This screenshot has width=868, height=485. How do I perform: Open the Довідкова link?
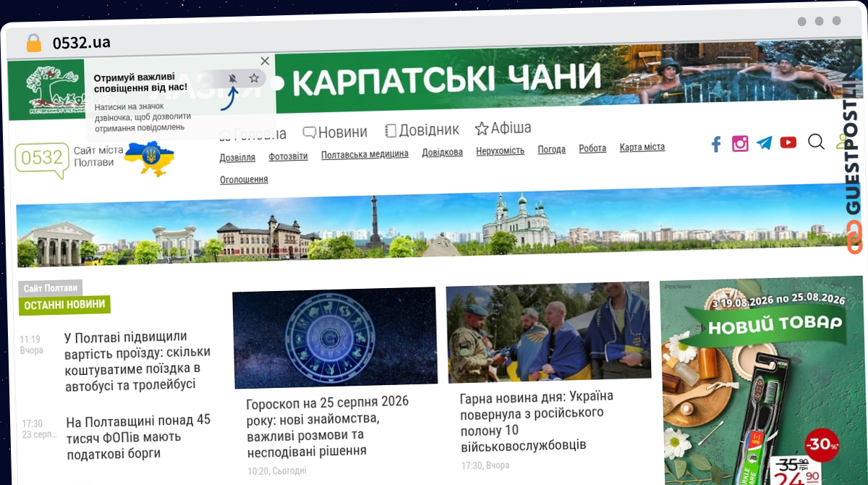[443, 153]
